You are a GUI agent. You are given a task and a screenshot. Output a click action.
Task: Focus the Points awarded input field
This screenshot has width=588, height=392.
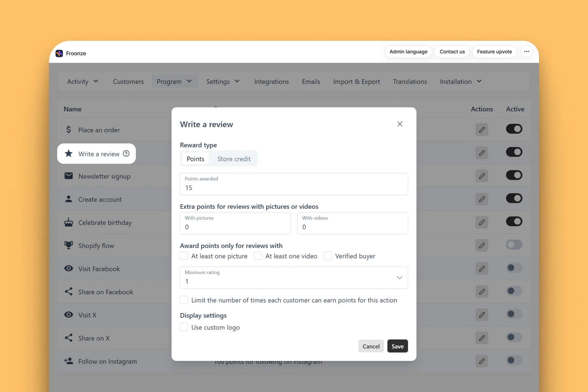click(294, 184)
